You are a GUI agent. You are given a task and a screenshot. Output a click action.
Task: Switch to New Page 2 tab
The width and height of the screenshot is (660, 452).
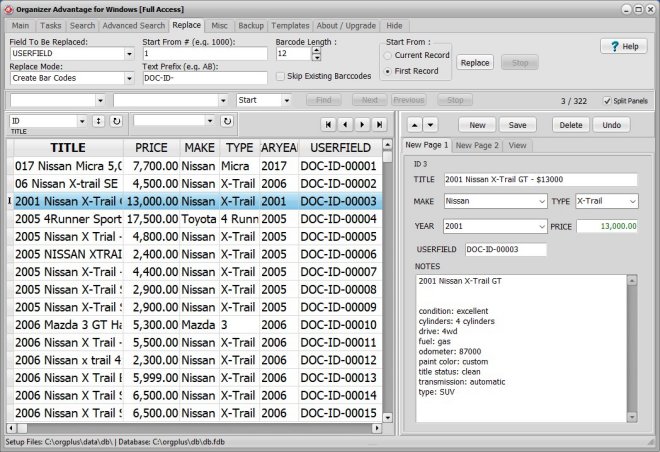(477, 146)
